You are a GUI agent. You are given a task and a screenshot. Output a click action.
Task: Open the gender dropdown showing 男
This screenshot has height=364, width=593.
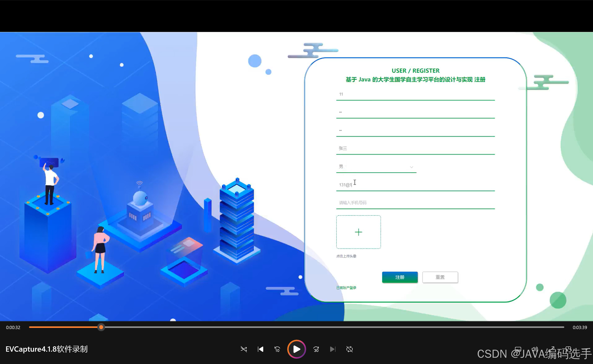376,167
